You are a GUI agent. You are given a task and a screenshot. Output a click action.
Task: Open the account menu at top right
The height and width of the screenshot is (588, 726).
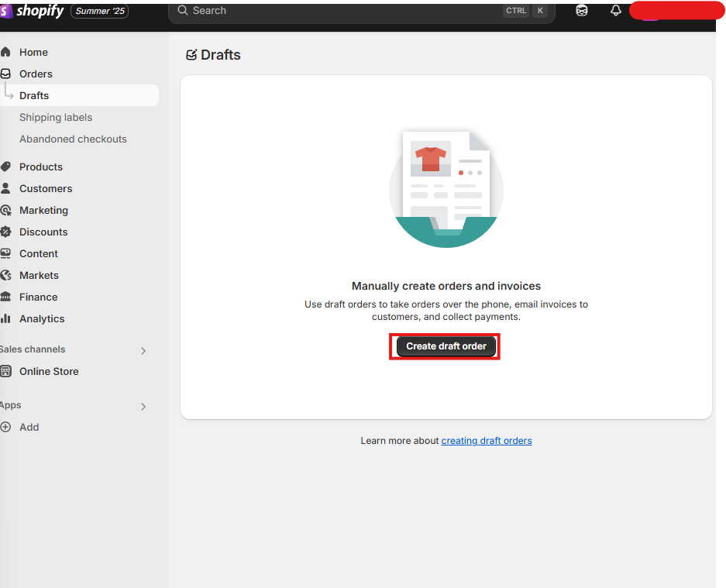pyautogui.click(x=677, y=10)
